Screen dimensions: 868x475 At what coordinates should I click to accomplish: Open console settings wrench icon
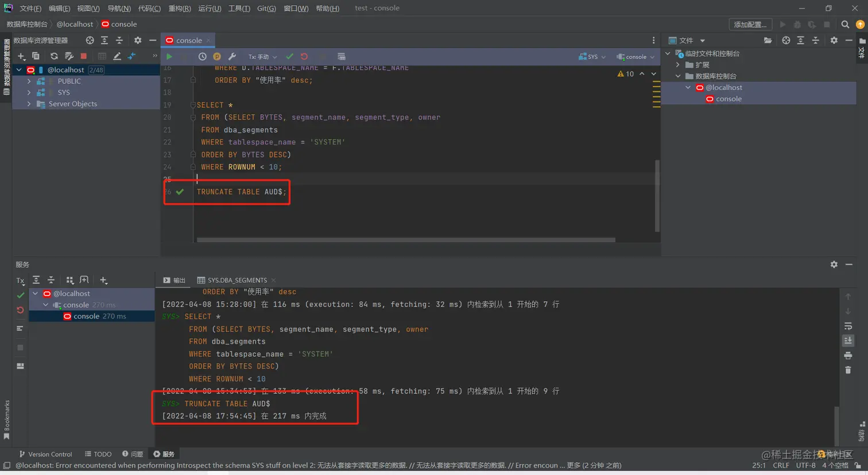pos(232,57)
